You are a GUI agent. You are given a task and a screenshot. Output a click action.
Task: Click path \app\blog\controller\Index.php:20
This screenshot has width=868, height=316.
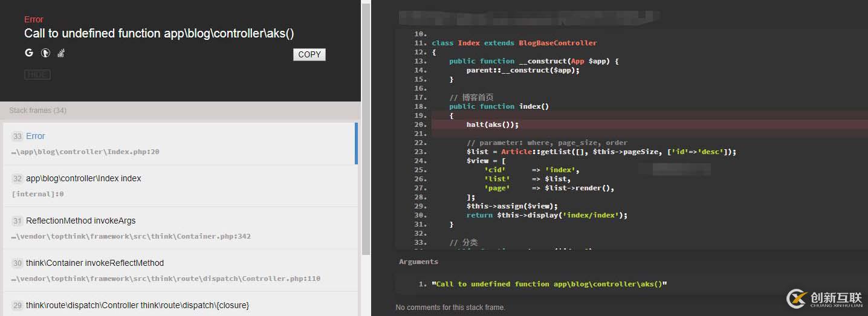pos(85,152)
